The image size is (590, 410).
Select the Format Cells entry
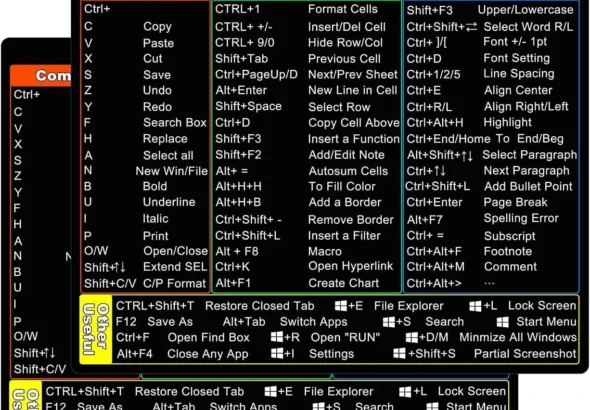click(x=342, y=9)
